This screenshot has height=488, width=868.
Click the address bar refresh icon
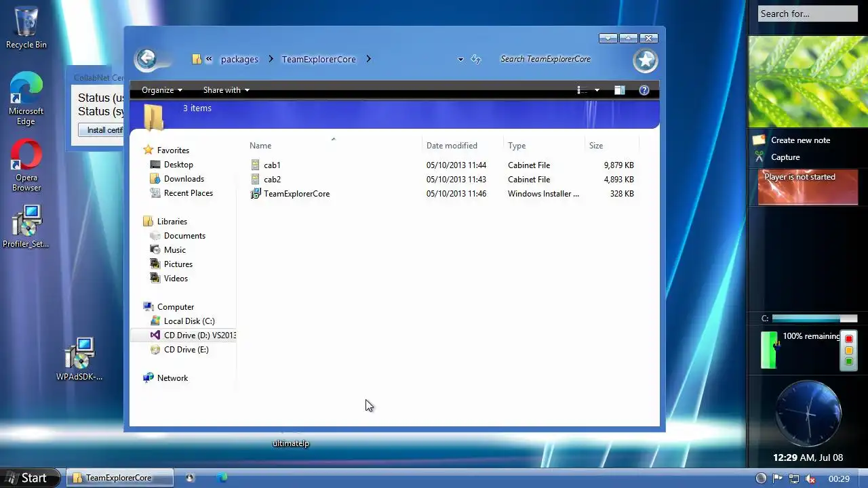(476, 59)
